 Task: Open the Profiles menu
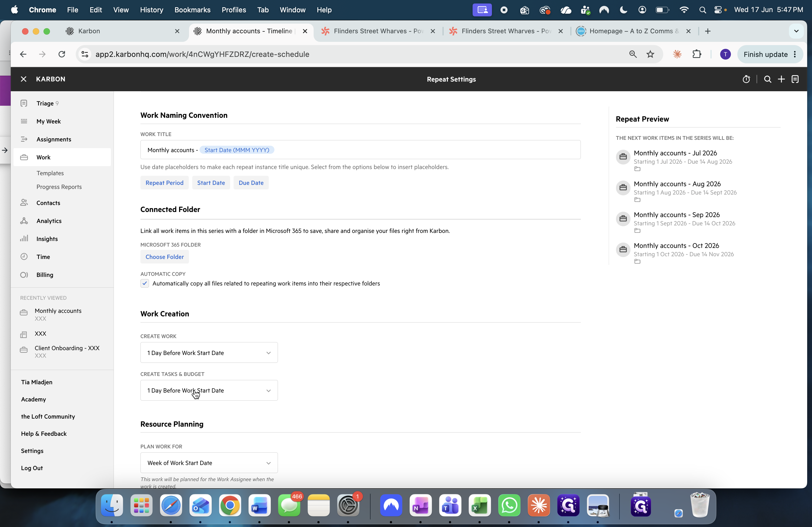click(234, 10)
